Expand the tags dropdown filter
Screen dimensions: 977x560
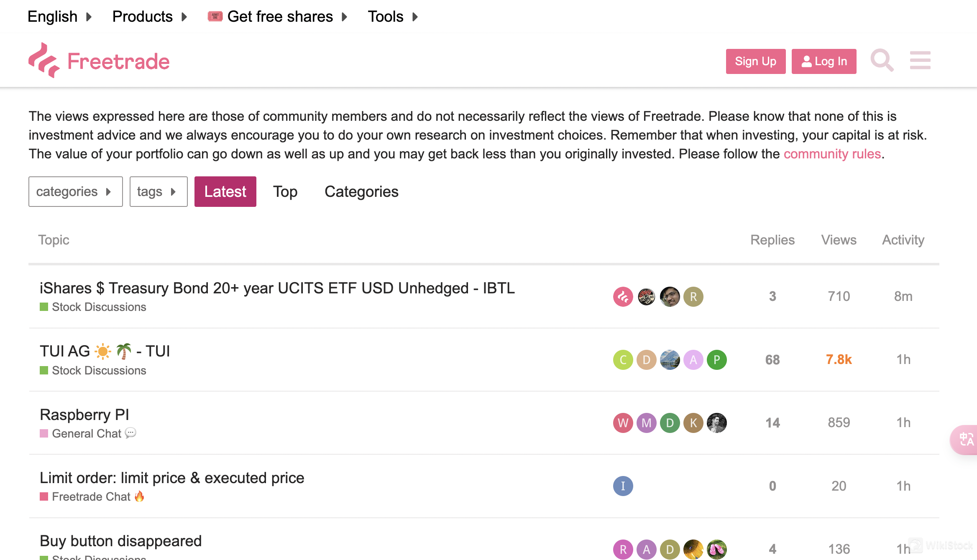tap(158, 192)
